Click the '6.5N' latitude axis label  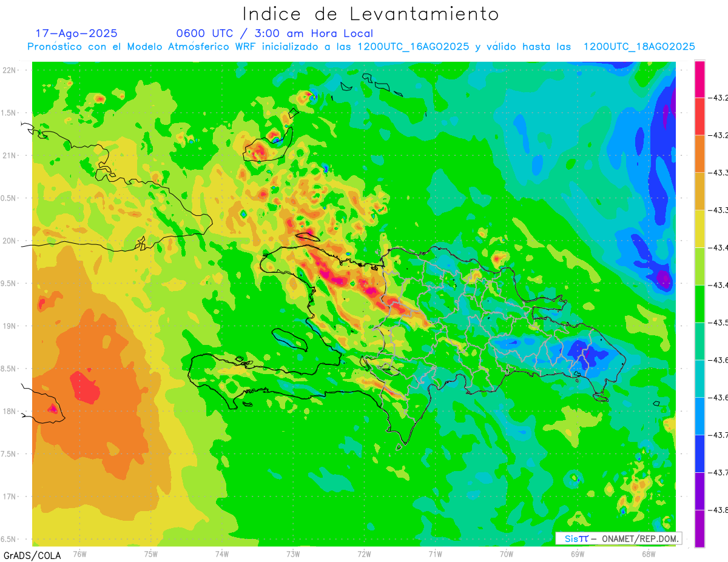(x=9, y=539)
